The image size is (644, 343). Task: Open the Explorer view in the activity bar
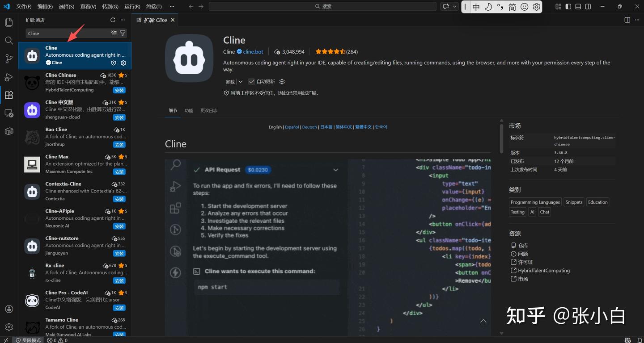(x=9, y=22)
